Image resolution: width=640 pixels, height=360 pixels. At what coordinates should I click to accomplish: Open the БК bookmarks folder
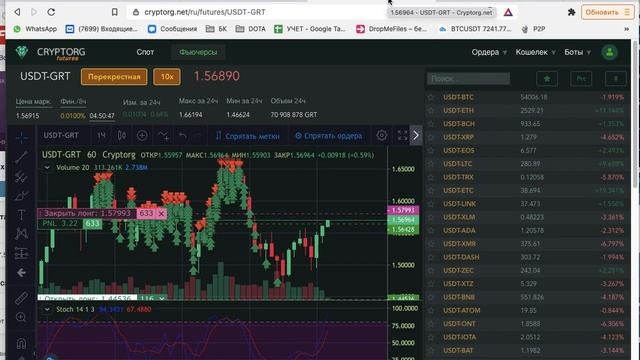[216, 29]
